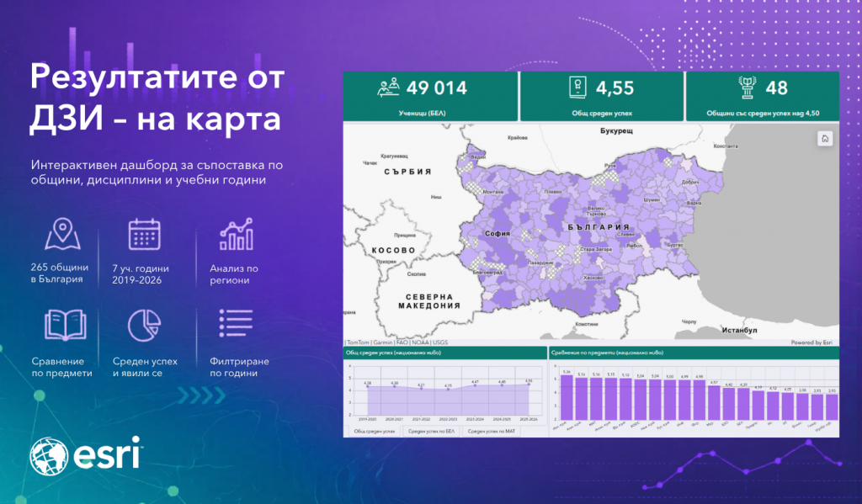Open the Общ среден успех chart tab
Screen dimensions: 862x504
[x=375, y=432]
